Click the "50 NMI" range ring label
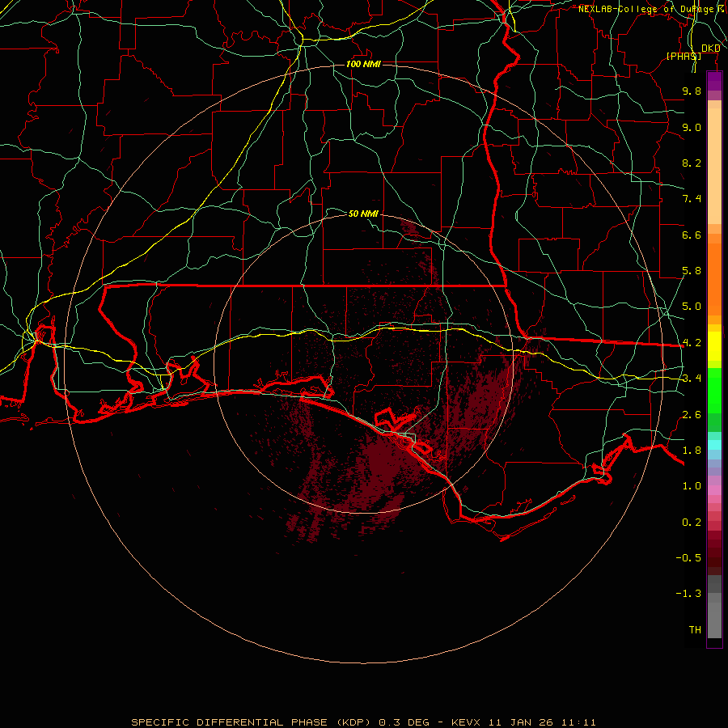 (x=363, y=214)
